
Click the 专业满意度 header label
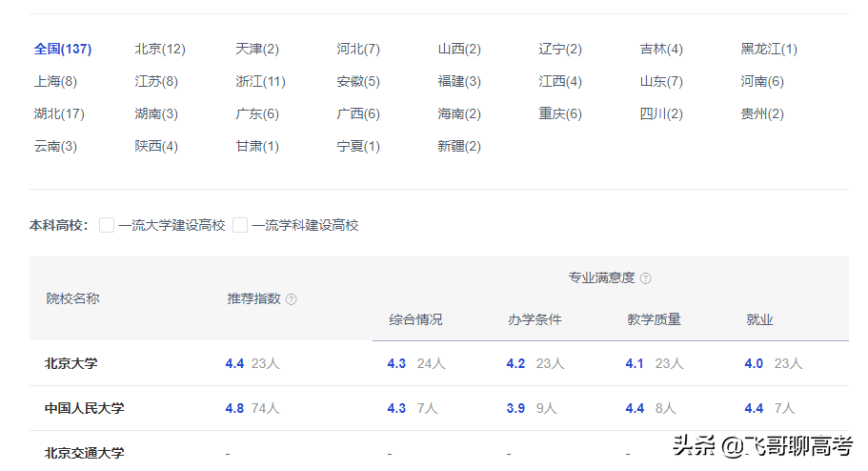click(x=602, y=277)
